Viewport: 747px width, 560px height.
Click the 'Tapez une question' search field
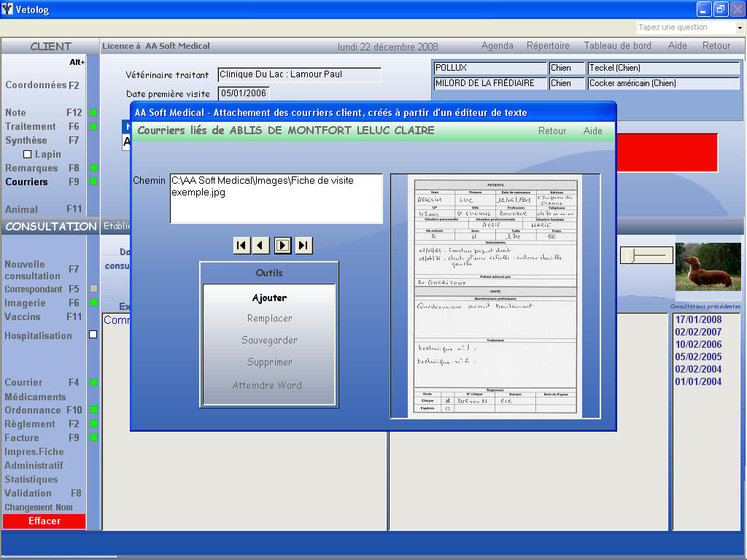pyautogui.click(x=686, y=28)
